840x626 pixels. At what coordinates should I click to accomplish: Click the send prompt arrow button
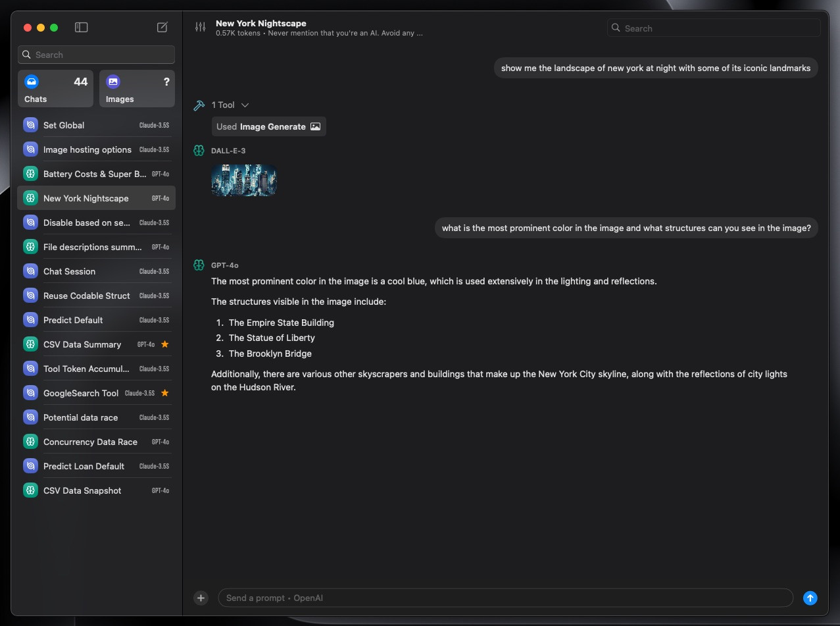[810, 598]
